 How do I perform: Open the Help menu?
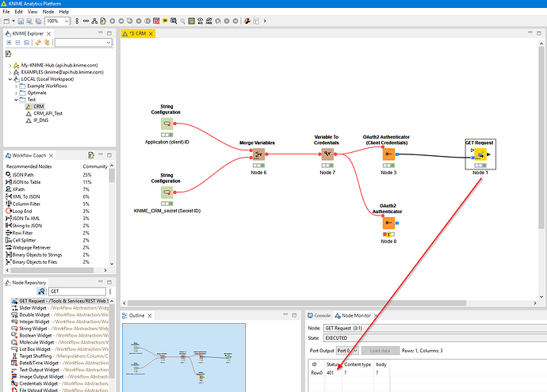point(64,12)
